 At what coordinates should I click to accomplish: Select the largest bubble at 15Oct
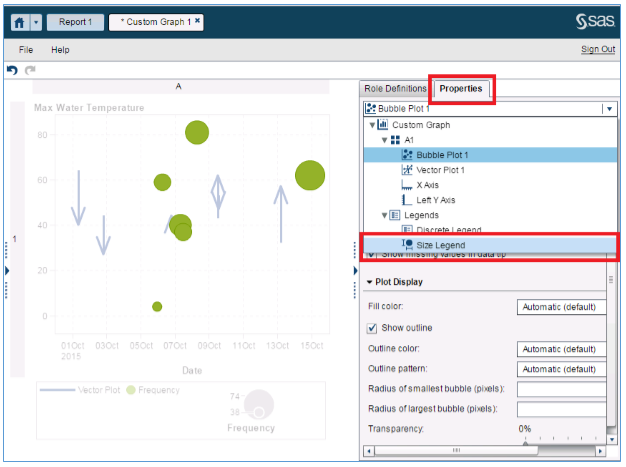pyautogui.click(x=310, y=175)
